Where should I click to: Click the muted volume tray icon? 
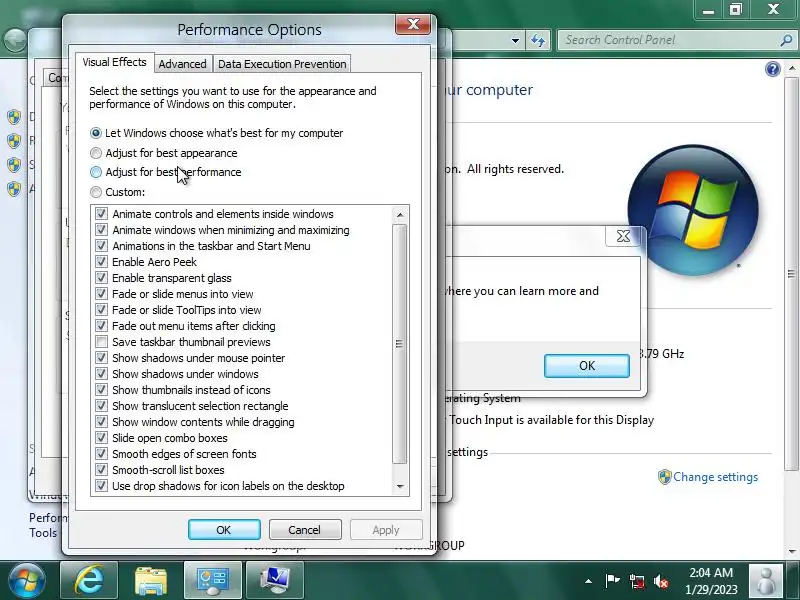[661, 581]
